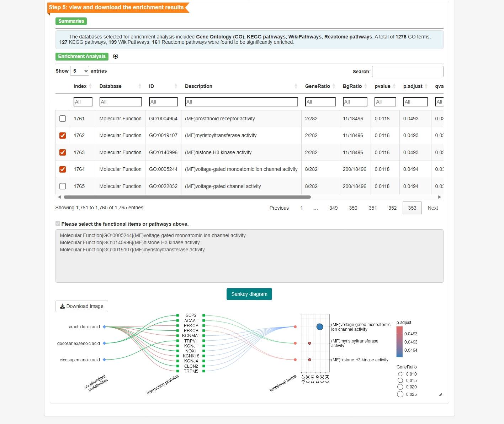Click the Next page button
Image resolution: width=504 pixels, height=424 pixels.
[x=433, y=208]
